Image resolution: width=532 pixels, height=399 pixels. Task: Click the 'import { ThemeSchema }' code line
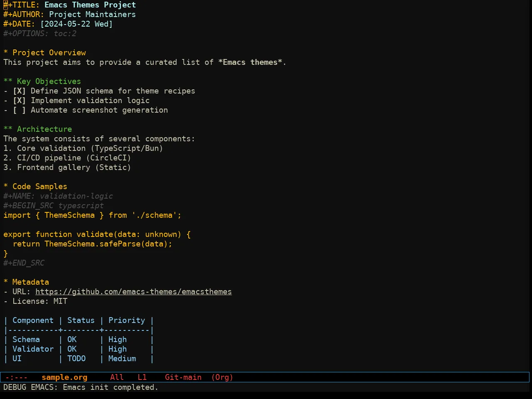click(x=92, y=215)
